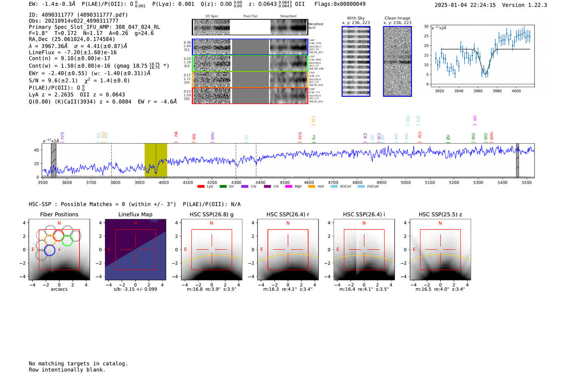Click the blue fiber circle in Fiber Positions
Viewport: 576px width, 392px height.
tap(49, 250)
